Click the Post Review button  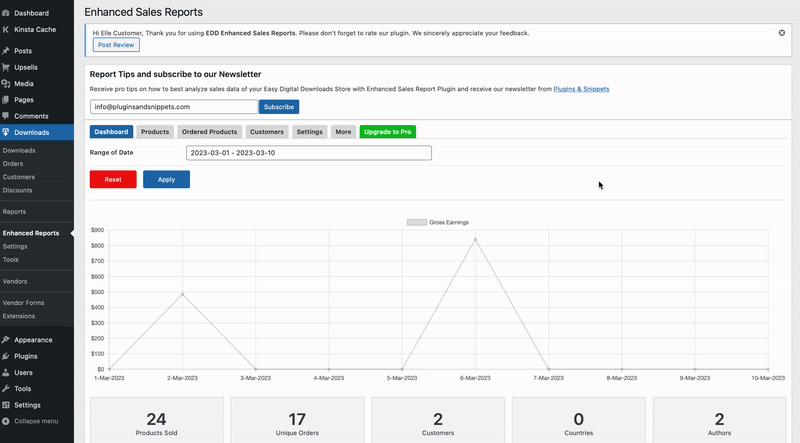116,45
